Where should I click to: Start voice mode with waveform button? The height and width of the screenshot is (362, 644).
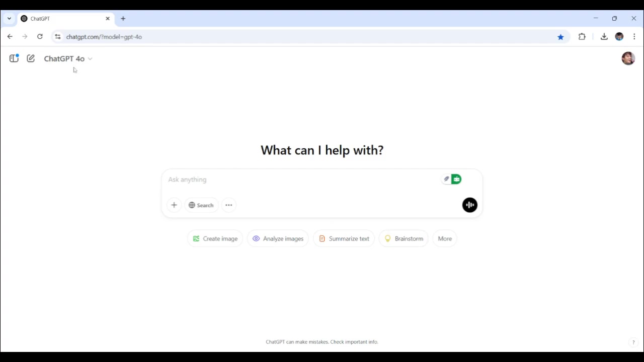pyautogui.click(x=470, y=205)
